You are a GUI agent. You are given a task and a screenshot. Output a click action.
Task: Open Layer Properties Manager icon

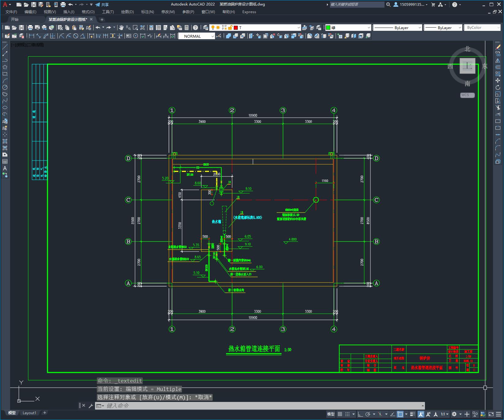pyautogui.click(x=206, y=28)
